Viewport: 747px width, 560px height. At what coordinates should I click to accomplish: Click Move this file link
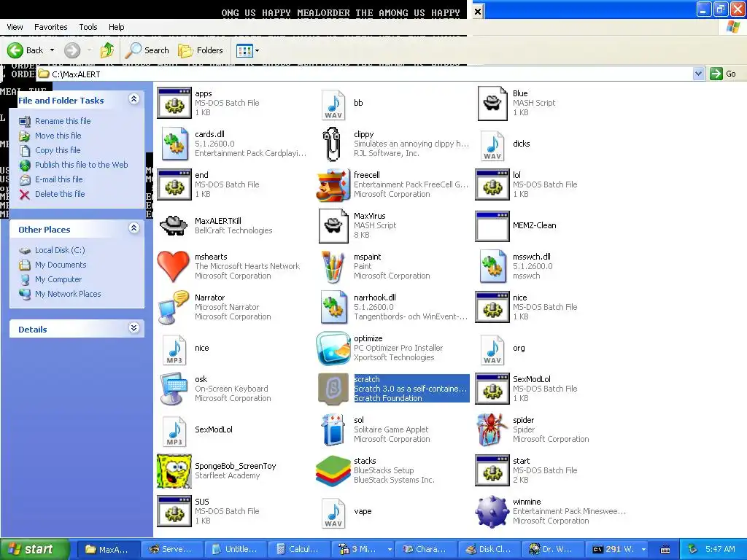[x=58, y=136]
